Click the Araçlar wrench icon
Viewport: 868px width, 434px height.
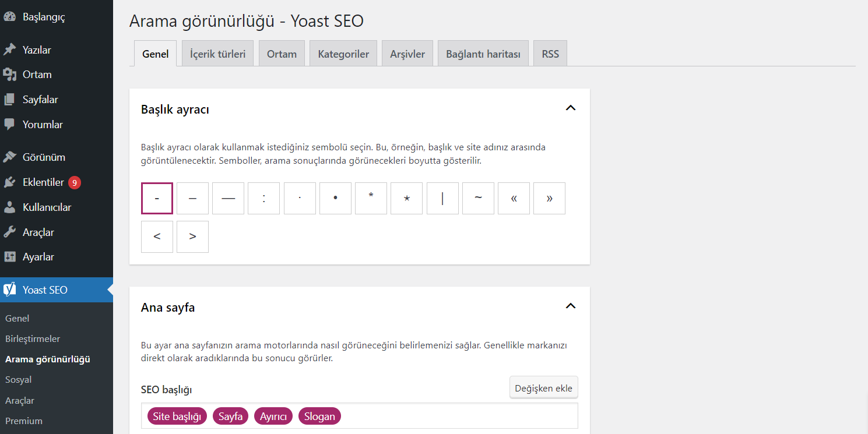[x=9, y=232]
